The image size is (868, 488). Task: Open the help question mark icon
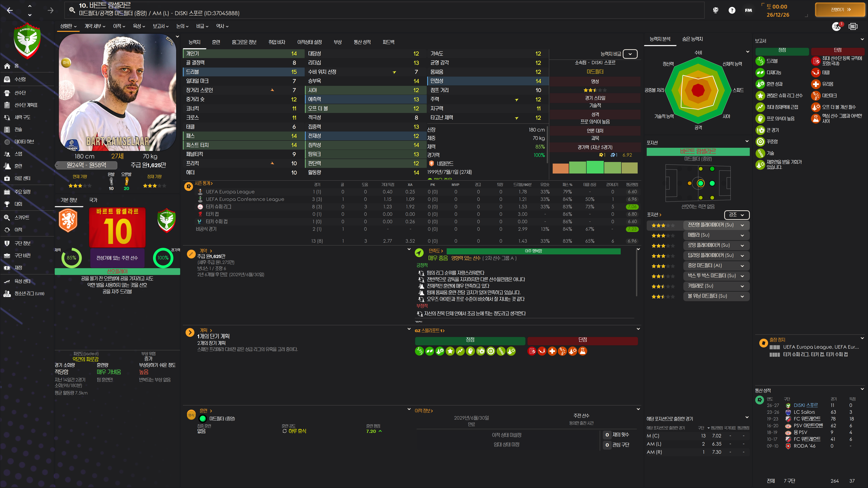click(731, 10)
